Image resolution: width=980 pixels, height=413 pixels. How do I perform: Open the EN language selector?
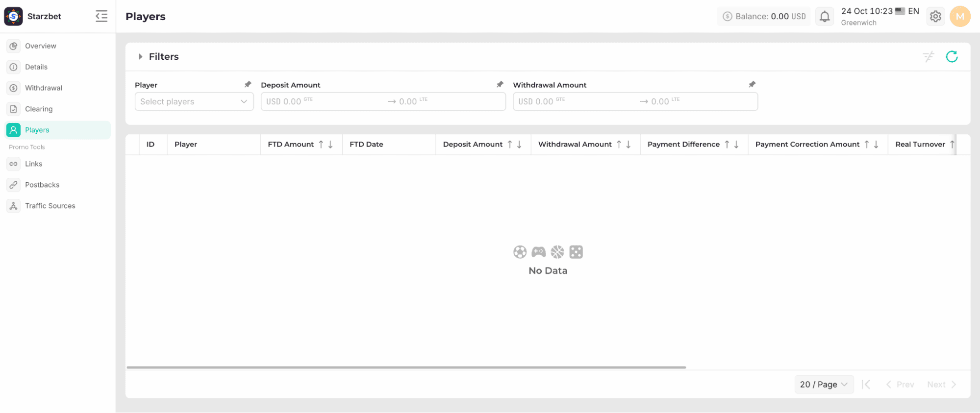[x=907, y=11]
